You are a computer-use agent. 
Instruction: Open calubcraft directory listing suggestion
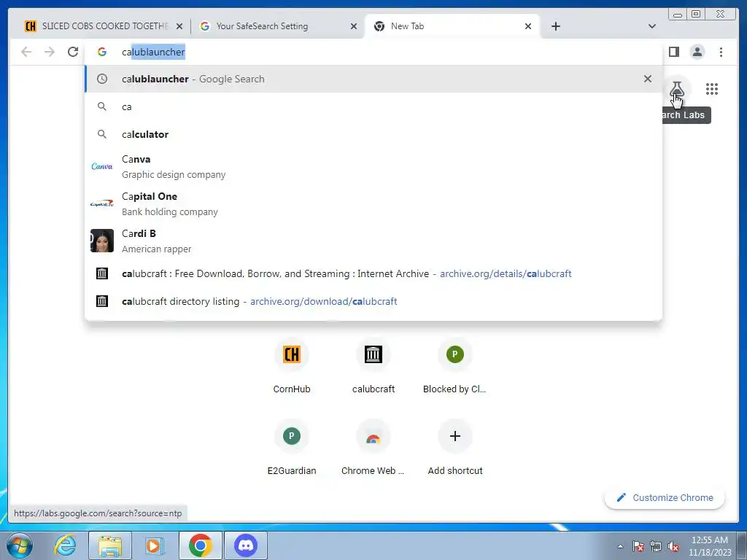[x=373, y=301]
